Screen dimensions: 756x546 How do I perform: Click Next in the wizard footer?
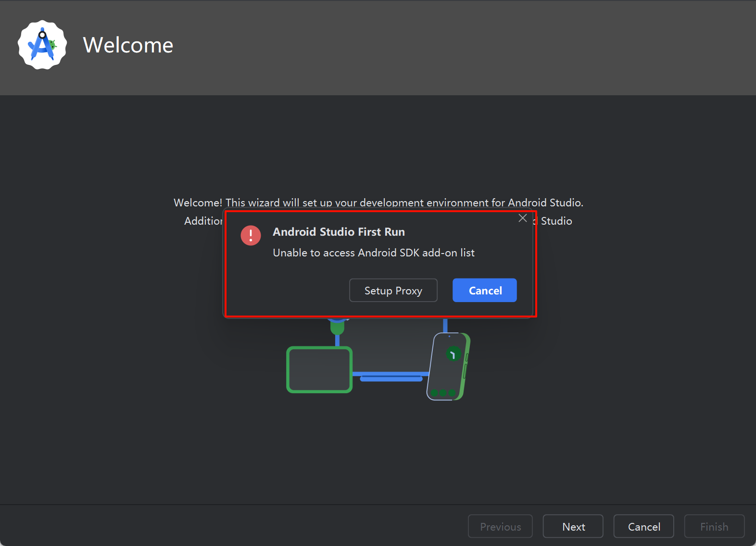click(x=573, y=526)
